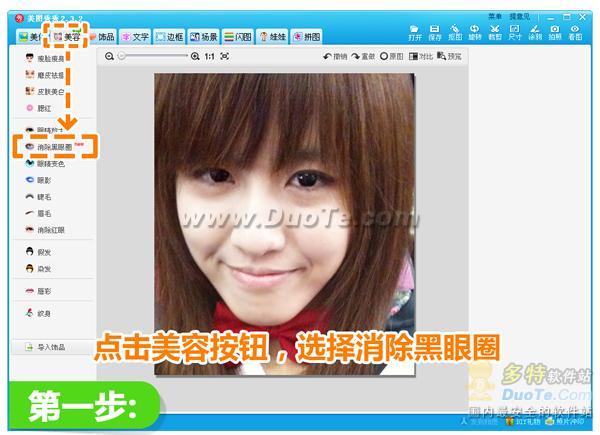Switch to the 饰品 accessories tab
Image resolution: width=600 pixels, height=435 pixels.
(x=101, y=37)
